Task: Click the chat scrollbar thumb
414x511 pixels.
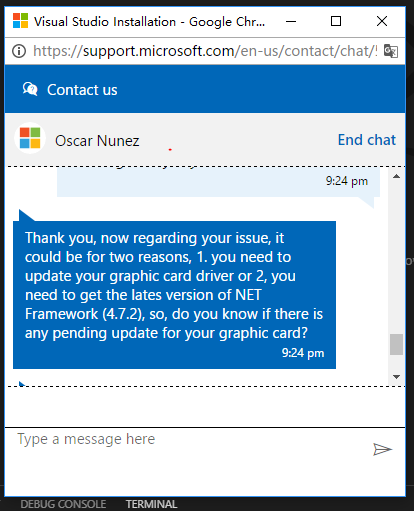Action: tap(396, 344)
